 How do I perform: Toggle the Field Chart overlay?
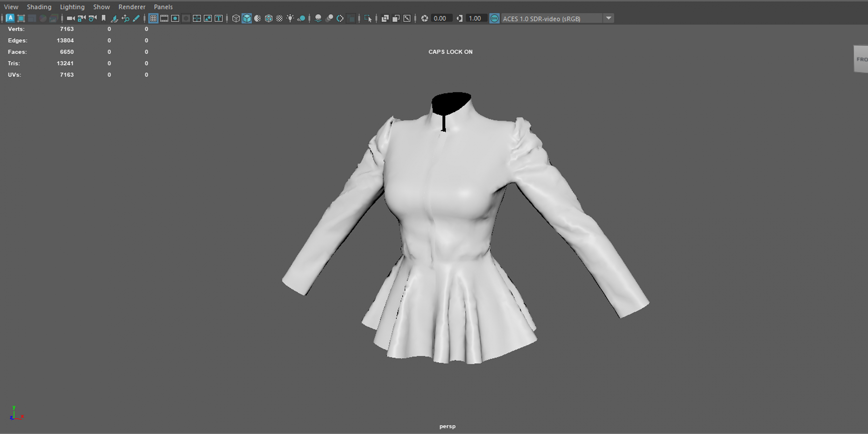(197, 18)
